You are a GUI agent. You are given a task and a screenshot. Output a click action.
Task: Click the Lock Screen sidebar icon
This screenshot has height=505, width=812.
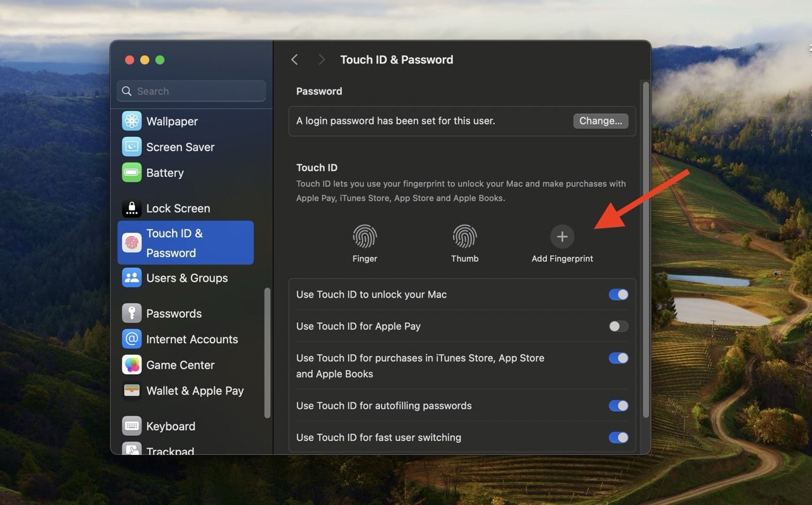coord(132,209)
